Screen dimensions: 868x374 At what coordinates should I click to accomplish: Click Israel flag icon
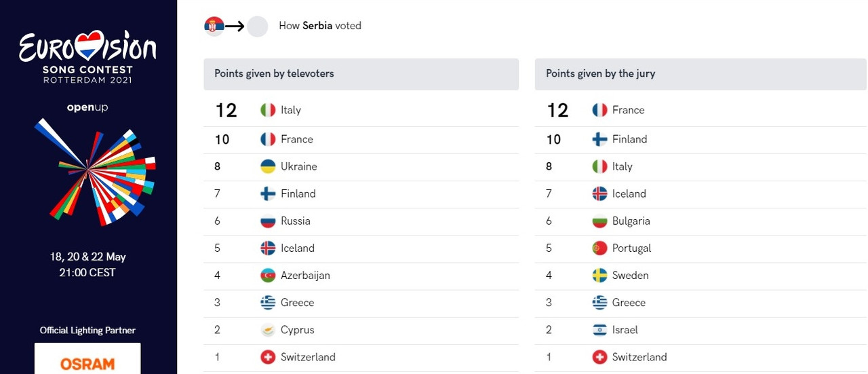point(599,330)
